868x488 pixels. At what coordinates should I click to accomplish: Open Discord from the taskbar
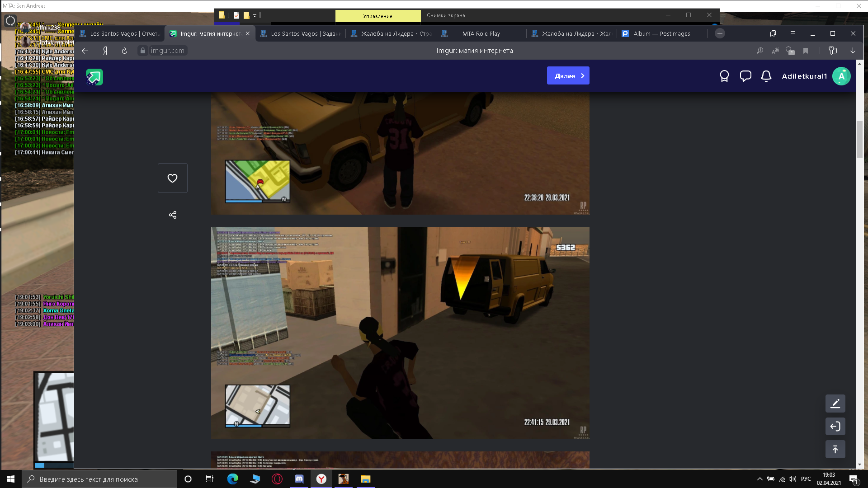(299, 479)
